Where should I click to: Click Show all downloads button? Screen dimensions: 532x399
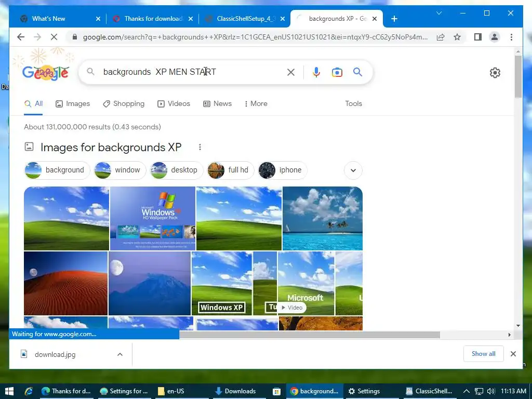[x=484, y=354]
